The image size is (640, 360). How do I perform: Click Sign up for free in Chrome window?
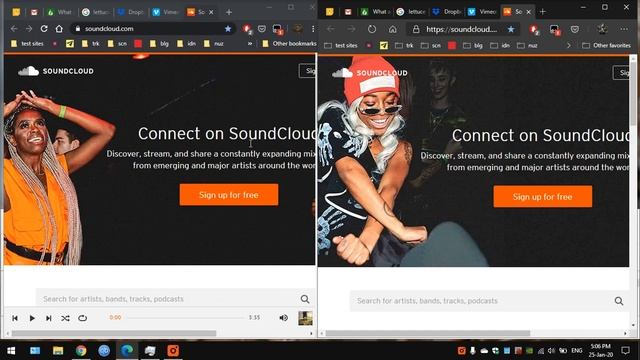coord(229,195)
